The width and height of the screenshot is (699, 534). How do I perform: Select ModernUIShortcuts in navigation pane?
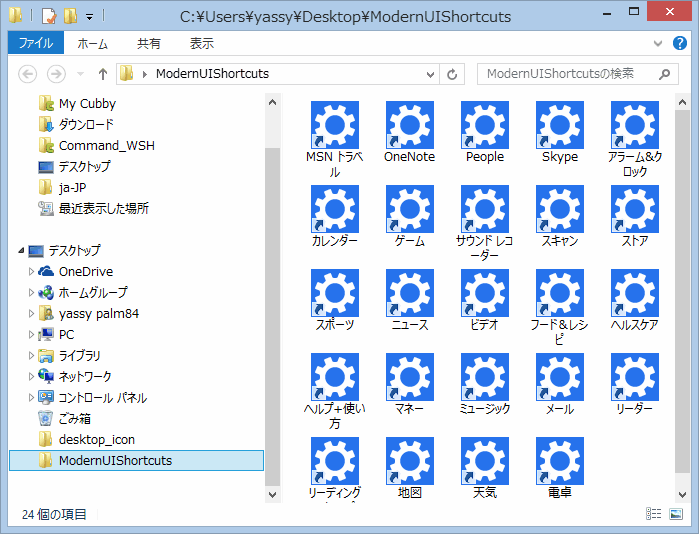136,460
